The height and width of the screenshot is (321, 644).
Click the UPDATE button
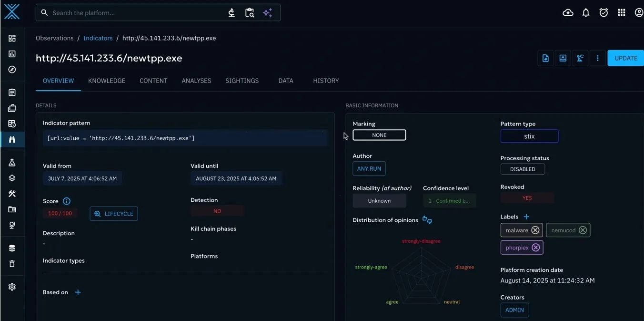[x=625, y=58]
